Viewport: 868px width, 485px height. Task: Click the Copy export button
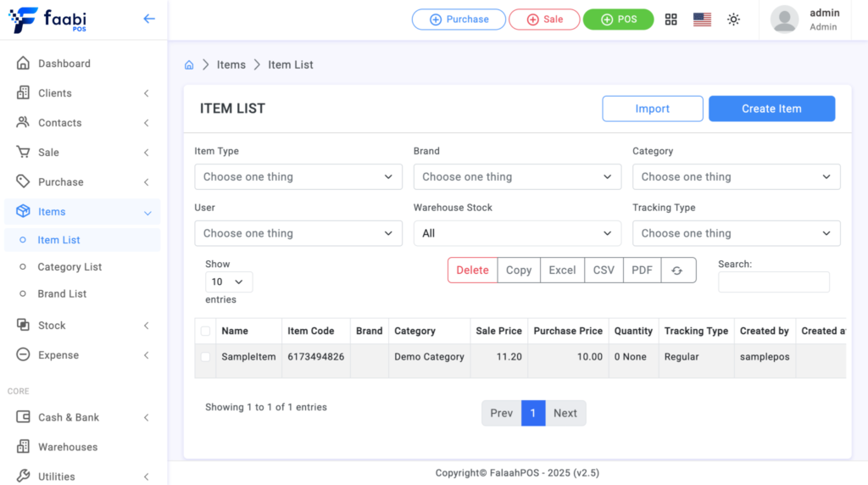519,270
